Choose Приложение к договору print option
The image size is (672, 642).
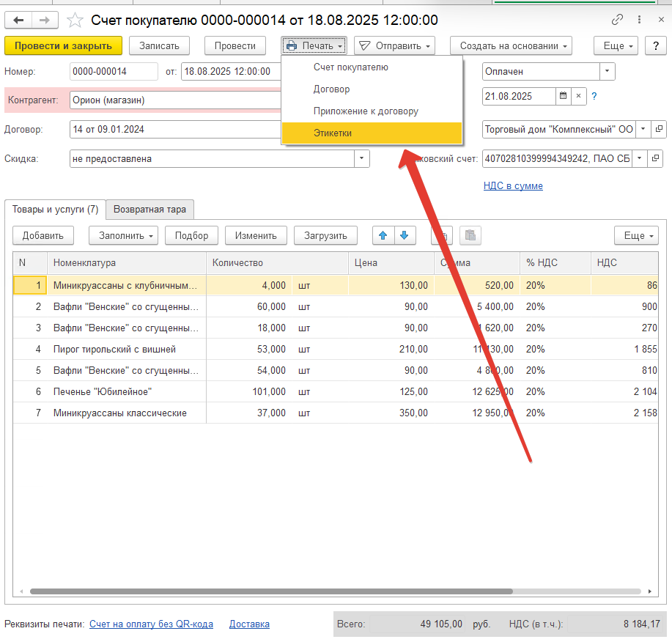pyautogui.click(x=372, y=111)
